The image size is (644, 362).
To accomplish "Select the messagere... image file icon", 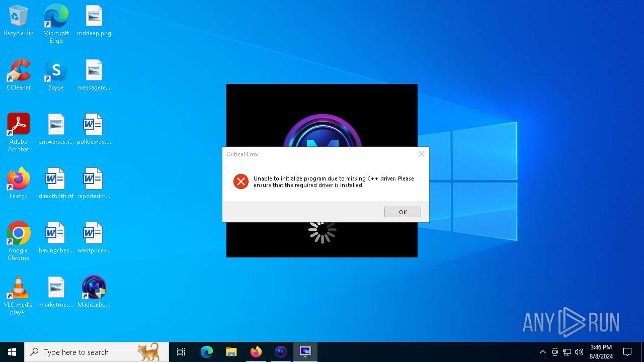I will tap(94, 75).
